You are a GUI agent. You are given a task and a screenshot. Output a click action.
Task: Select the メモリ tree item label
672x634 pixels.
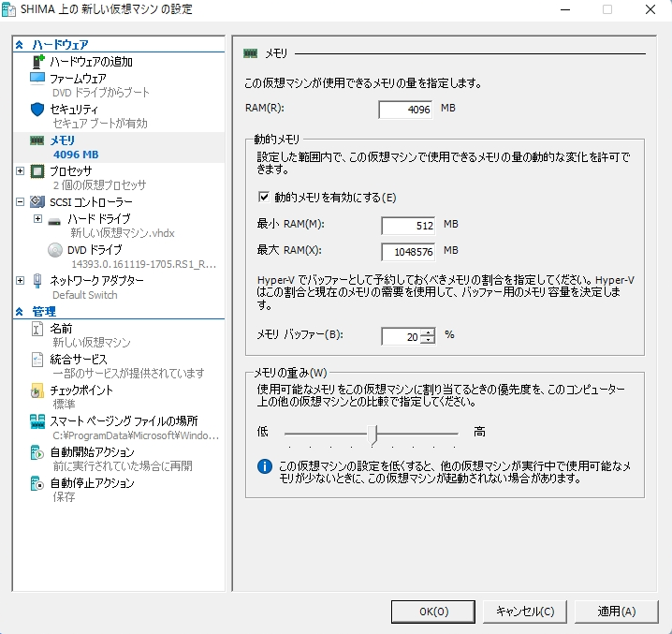[x=62, y=140]
